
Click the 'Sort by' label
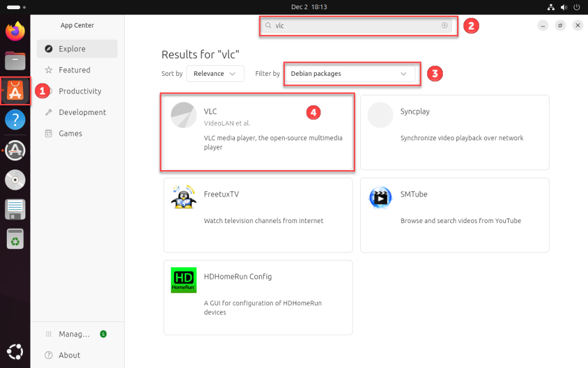coord(172,74)
